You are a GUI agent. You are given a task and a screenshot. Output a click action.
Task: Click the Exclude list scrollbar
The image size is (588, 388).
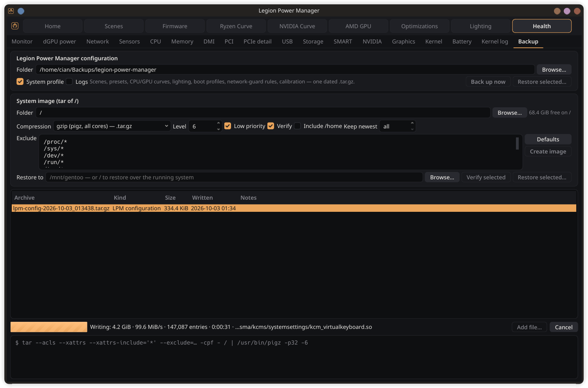coord(517,143)
